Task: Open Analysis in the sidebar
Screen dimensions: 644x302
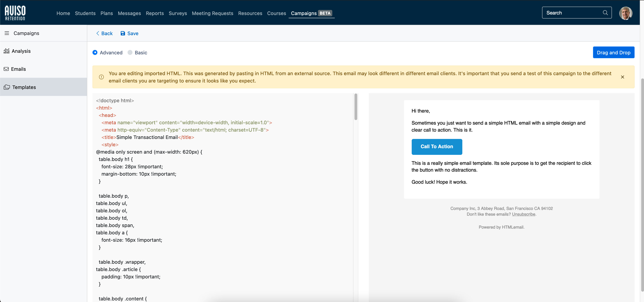Action: (x=43, y=51)
